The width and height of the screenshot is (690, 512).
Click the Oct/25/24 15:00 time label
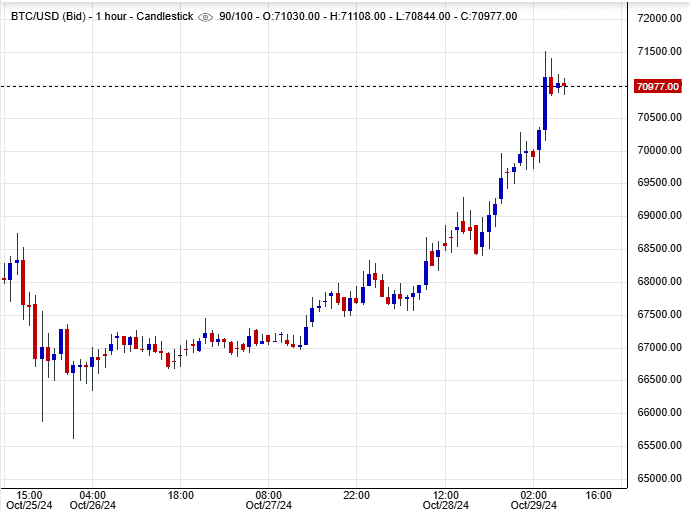(28, 500)
